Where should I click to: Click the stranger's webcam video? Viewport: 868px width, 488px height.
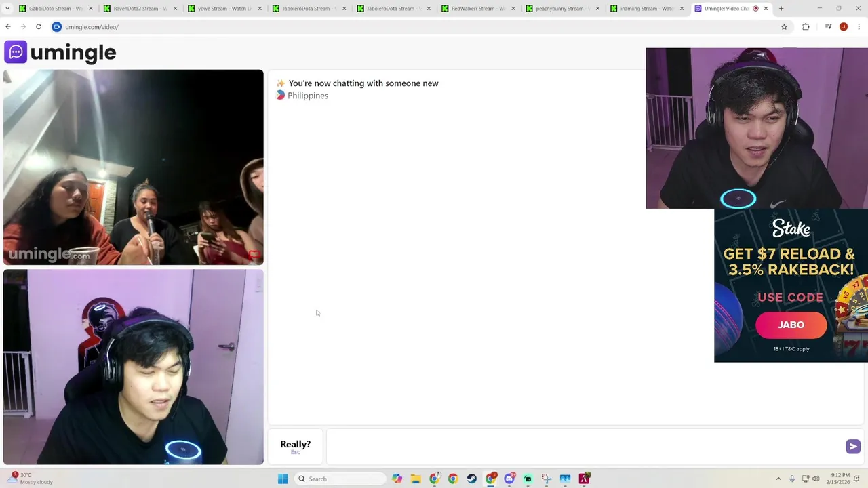(x=133, y=167)
